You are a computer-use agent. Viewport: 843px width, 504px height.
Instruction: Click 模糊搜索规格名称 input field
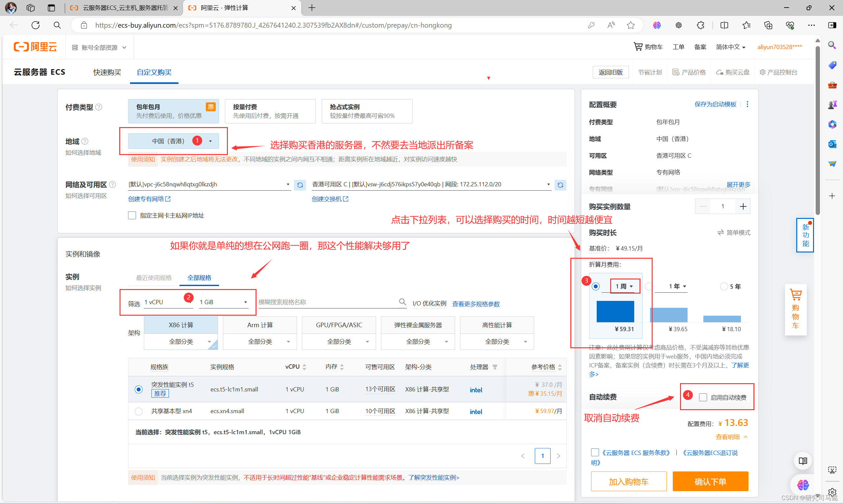click(x=328, y=302)
